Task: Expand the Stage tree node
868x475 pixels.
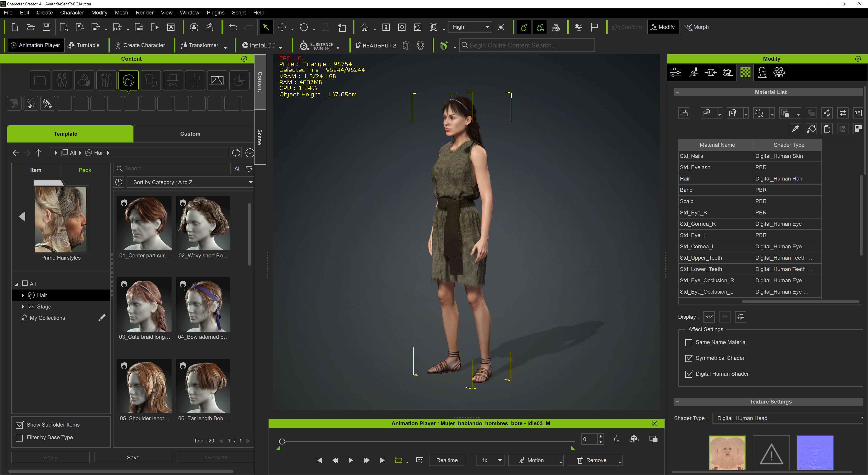Action: pyautogui.click(x=23, y=307)
